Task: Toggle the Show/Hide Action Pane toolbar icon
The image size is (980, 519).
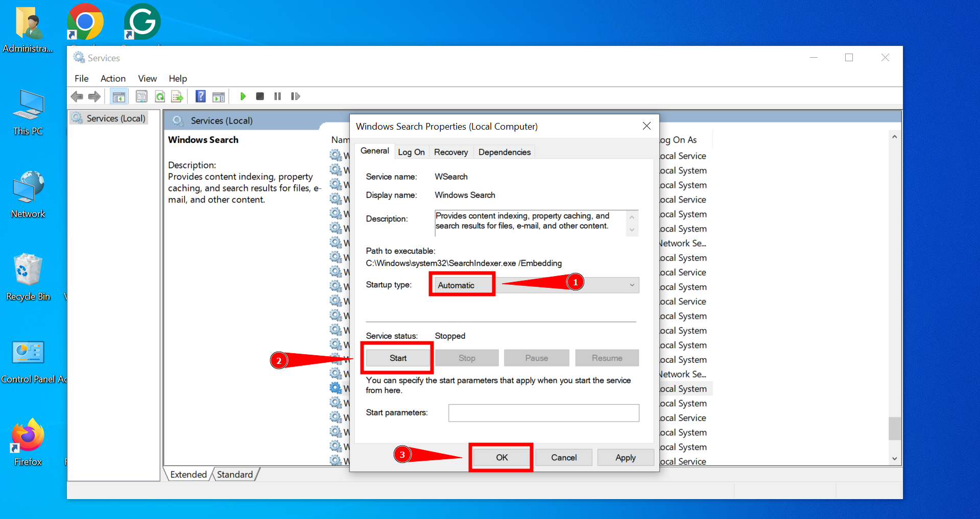Action: 219,96
